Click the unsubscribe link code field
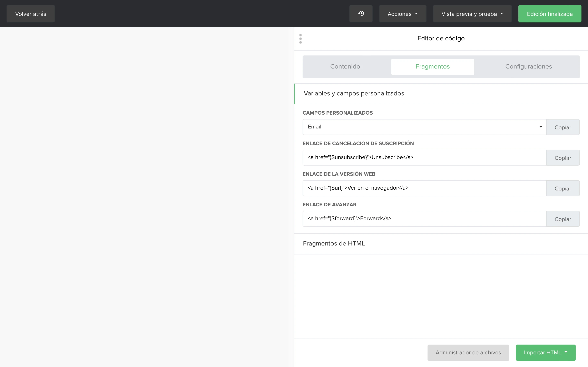This screenshot has width=588, height=367. [x=424, y=158]
